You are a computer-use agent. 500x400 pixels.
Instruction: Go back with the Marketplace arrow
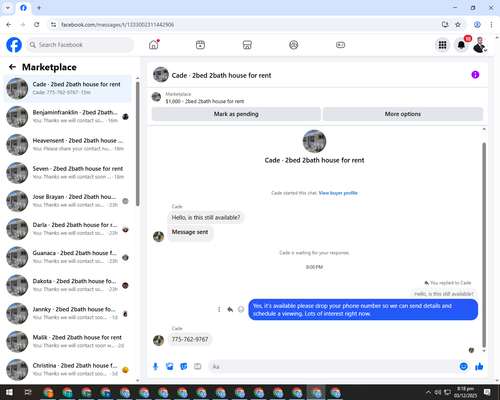(12, 67)
